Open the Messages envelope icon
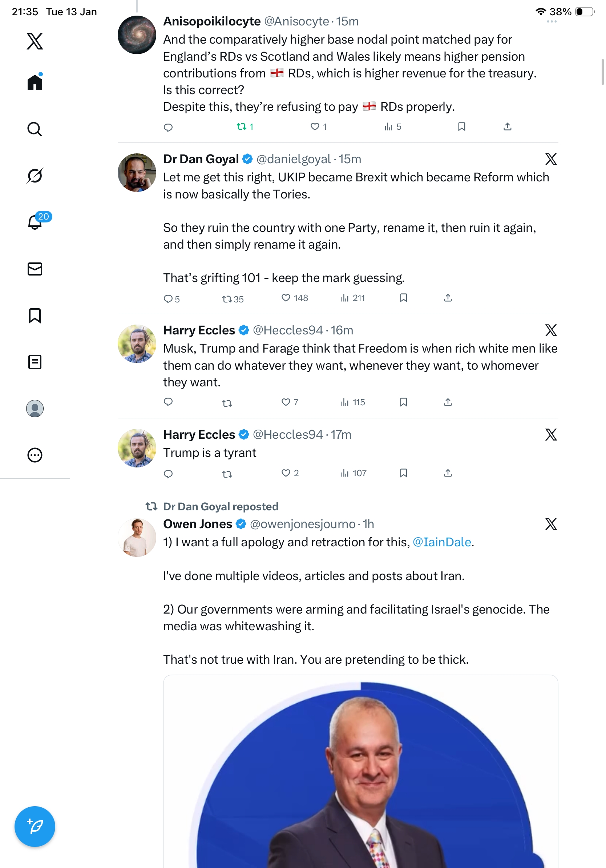 point(35,269)
